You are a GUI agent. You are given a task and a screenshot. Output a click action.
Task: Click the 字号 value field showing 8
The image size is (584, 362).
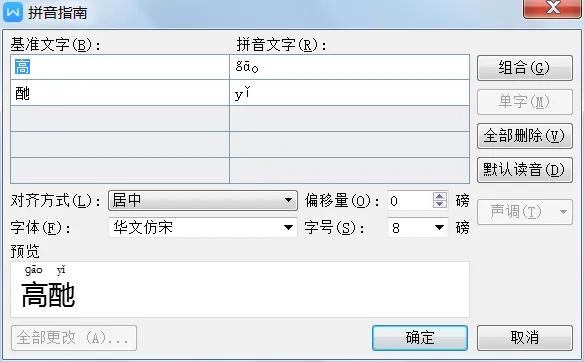pyautogui.click(x=410, y=228)
